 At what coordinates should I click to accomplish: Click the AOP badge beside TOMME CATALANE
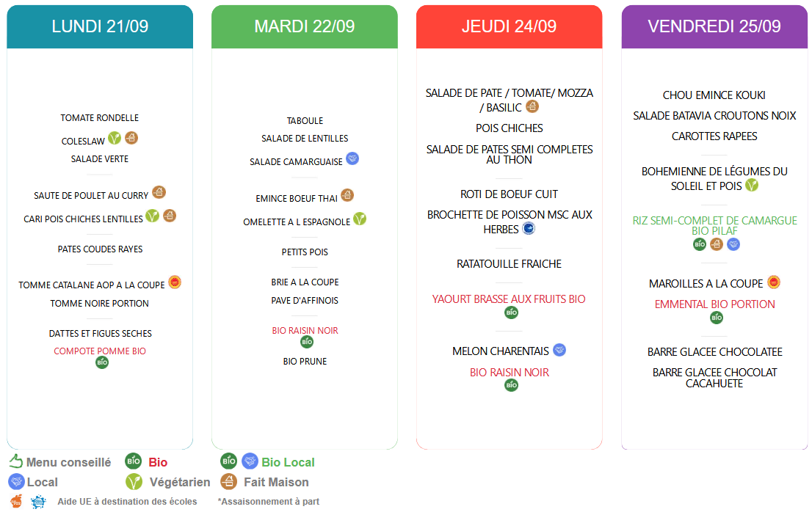(x=175, y=282)
